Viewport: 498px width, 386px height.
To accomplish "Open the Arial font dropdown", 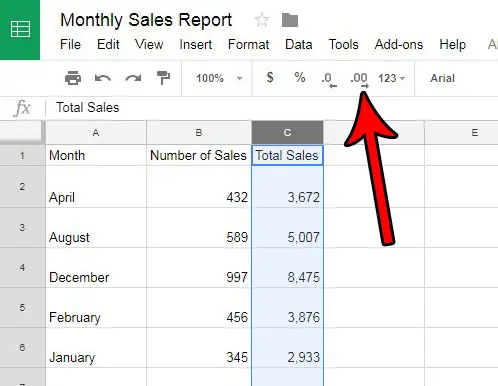I will (442, 78).
